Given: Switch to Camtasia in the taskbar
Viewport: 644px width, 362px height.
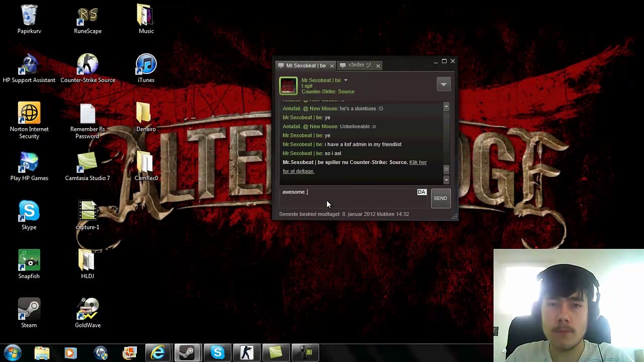Looking at the screenshot, I should coord(276,352).
